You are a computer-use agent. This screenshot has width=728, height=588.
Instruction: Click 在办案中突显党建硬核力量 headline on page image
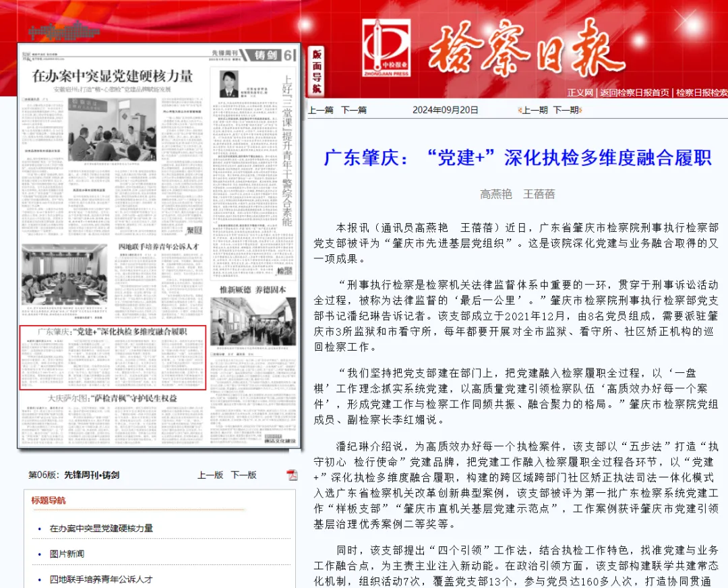tap(113, 76)
